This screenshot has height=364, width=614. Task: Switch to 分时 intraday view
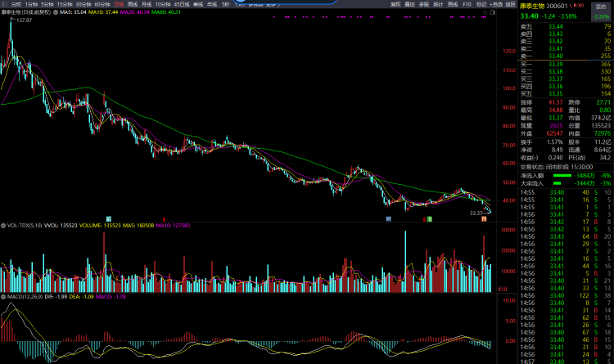(x=16, y=4)
